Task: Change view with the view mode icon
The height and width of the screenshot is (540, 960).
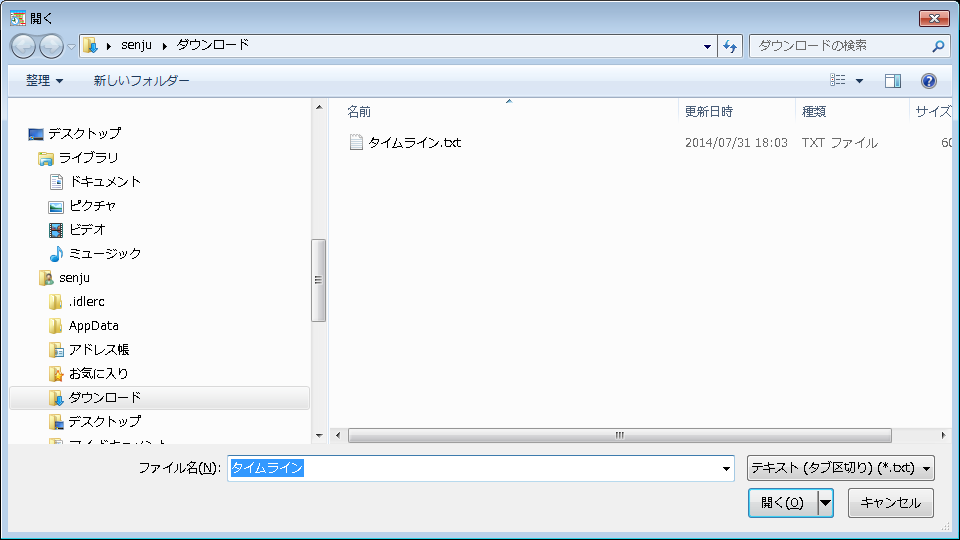Action: 838,80
